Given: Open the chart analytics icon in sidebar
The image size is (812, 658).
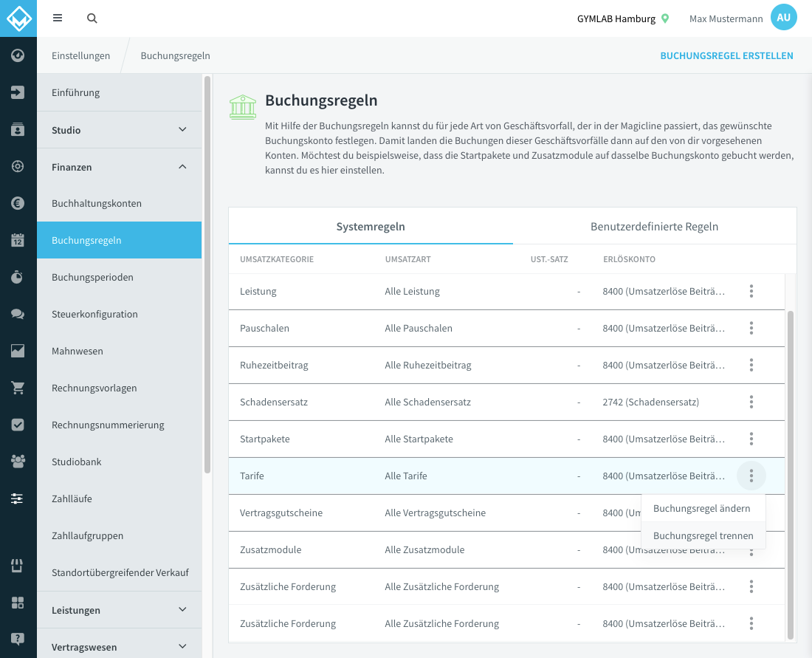Looking at the screenshot, I should [18, 351].
